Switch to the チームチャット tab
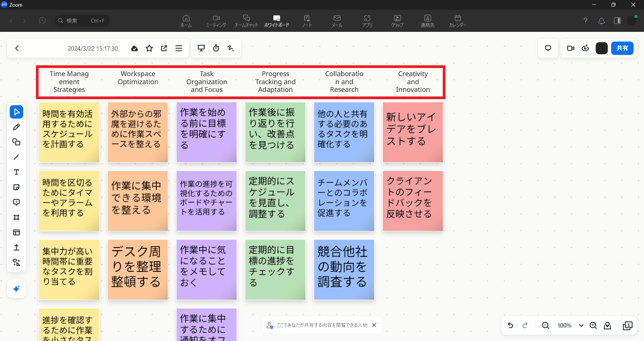Viewport: 644px width, 341px height. [246, 21]
